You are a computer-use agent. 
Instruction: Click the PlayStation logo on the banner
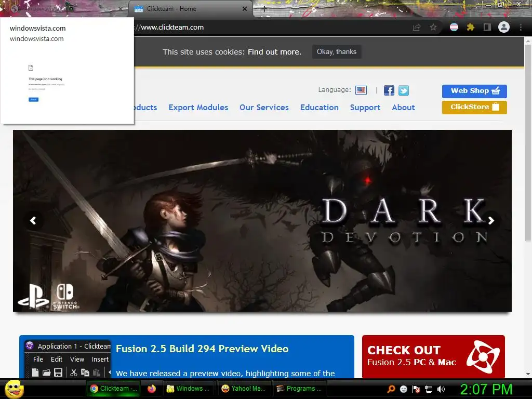coord(33,296)
